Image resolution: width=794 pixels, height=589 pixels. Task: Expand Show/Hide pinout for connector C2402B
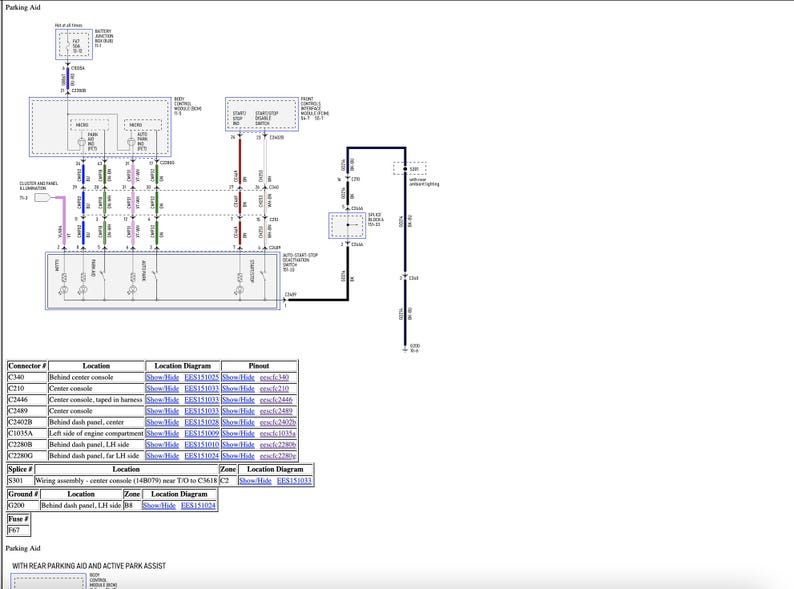click(238, 422)
